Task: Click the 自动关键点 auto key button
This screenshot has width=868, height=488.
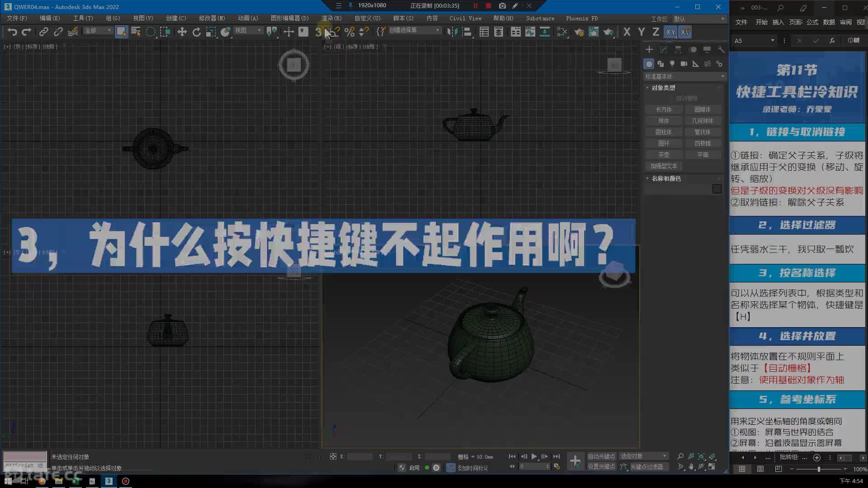Action: [x=601, y=456]
